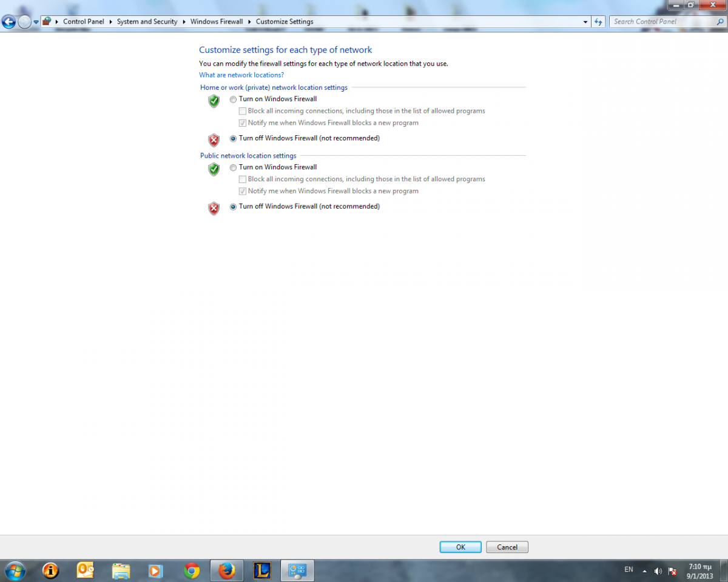
Task: Click green shield icon in private network section
Action: 214,101
